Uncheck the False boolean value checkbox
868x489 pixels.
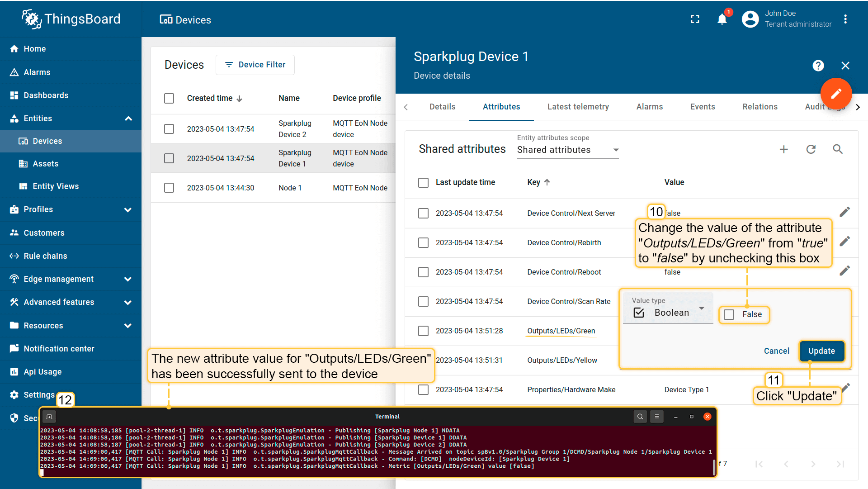[729, 314]
